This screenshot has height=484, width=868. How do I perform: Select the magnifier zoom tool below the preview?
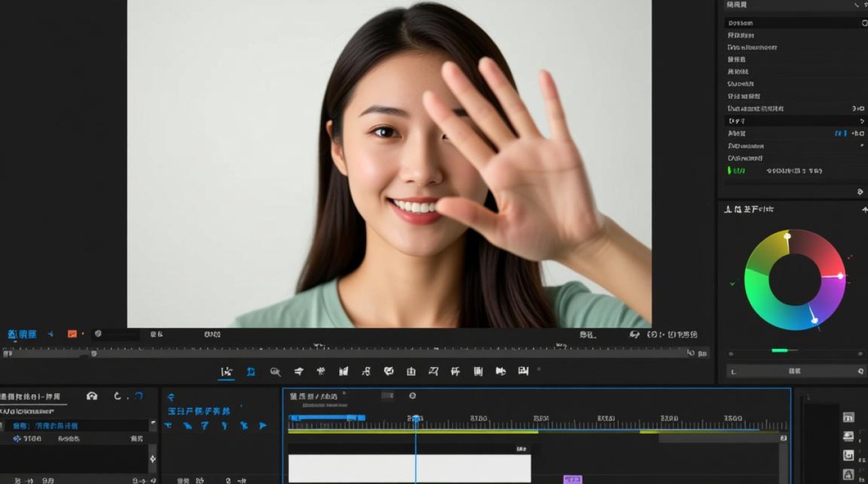point(275,372)
